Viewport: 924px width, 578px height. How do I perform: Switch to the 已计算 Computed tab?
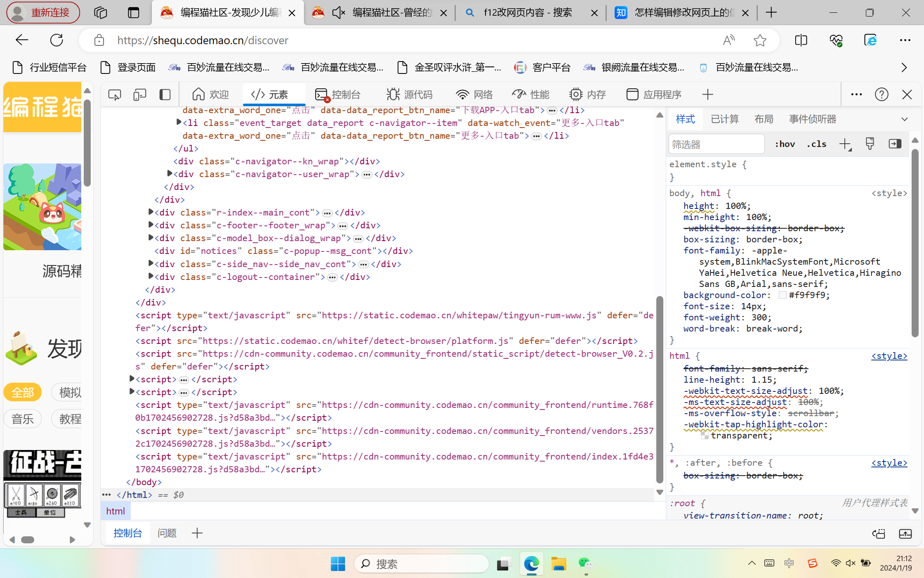click(725, 119)
